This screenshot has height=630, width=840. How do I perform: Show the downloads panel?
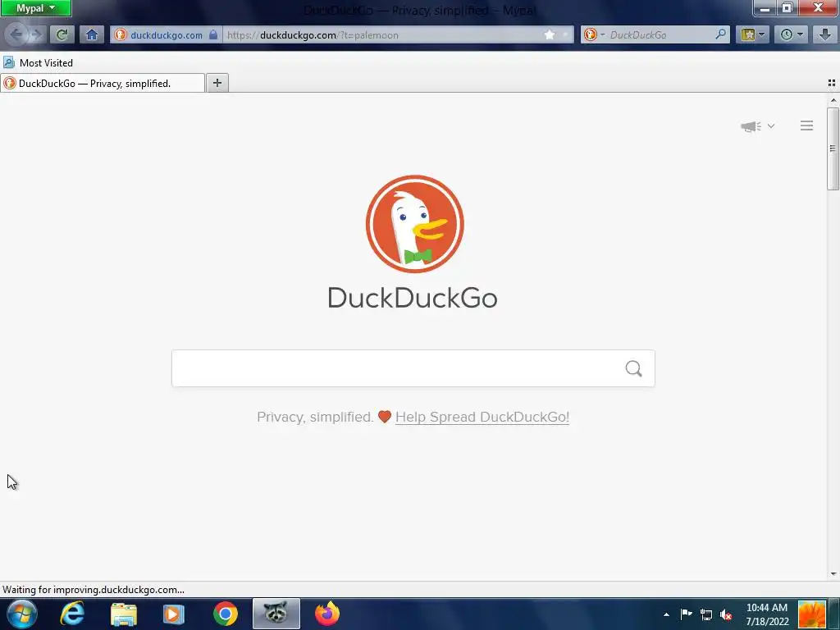825,34
